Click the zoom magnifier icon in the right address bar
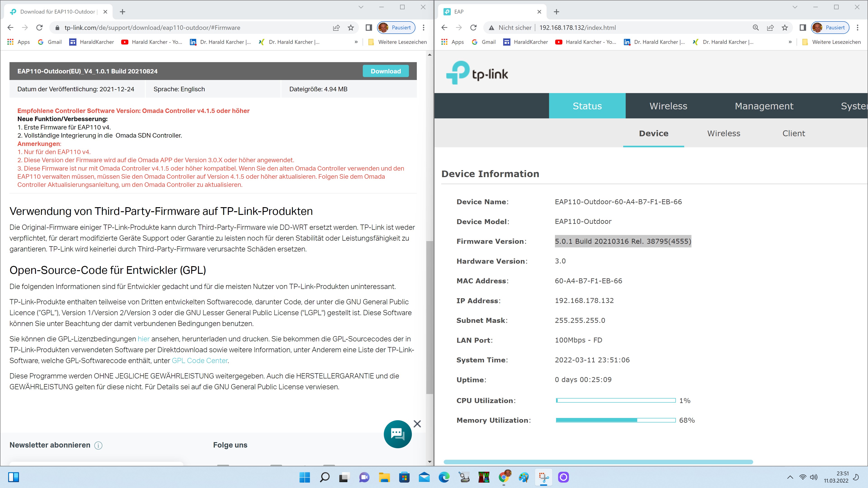 pyautogui.click(x=756, y=28)
